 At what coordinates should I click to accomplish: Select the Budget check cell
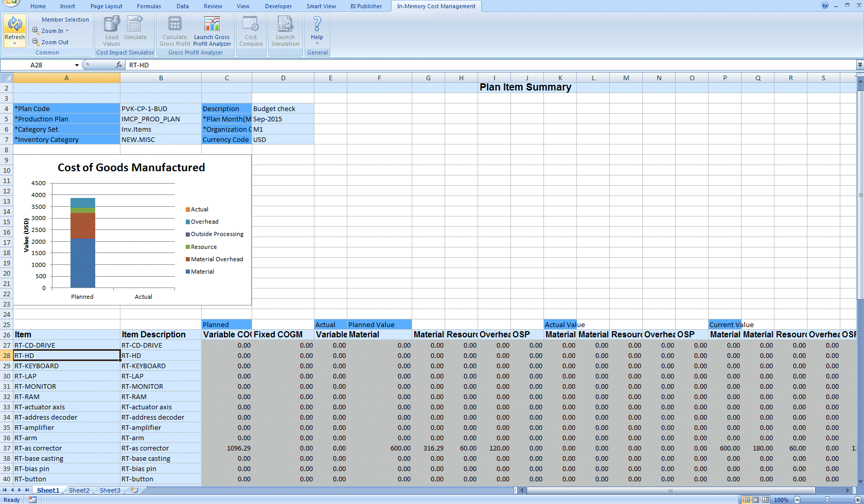pos(283,109)
